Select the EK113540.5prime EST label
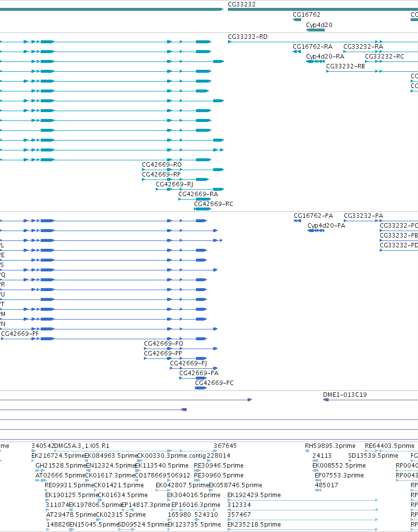 point(162,466)
